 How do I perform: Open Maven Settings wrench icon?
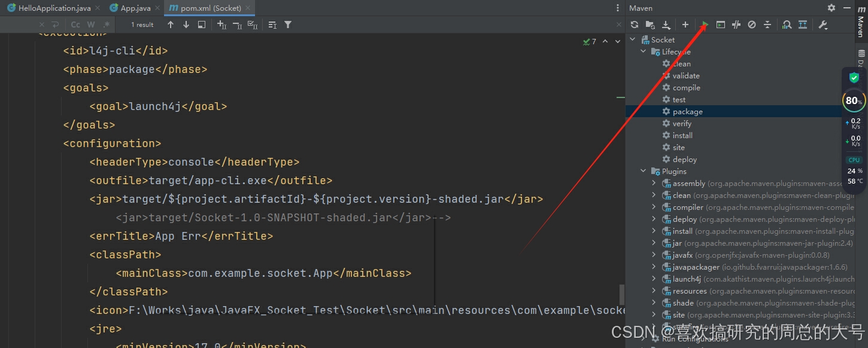tap(823, 25)
